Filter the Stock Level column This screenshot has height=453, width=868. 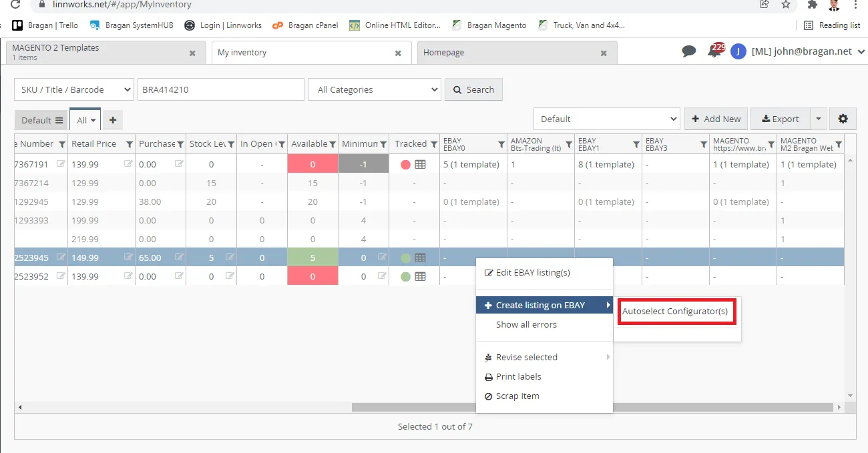click(231, 144)
